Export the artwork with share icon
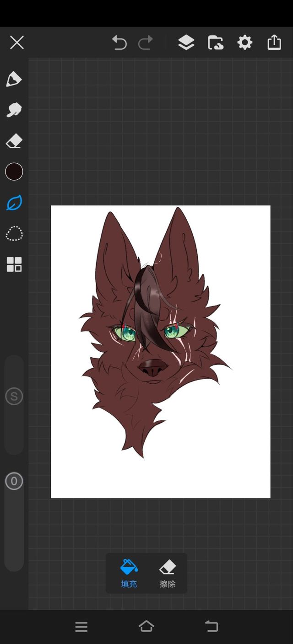293x644 pixels. click(274, 43)
